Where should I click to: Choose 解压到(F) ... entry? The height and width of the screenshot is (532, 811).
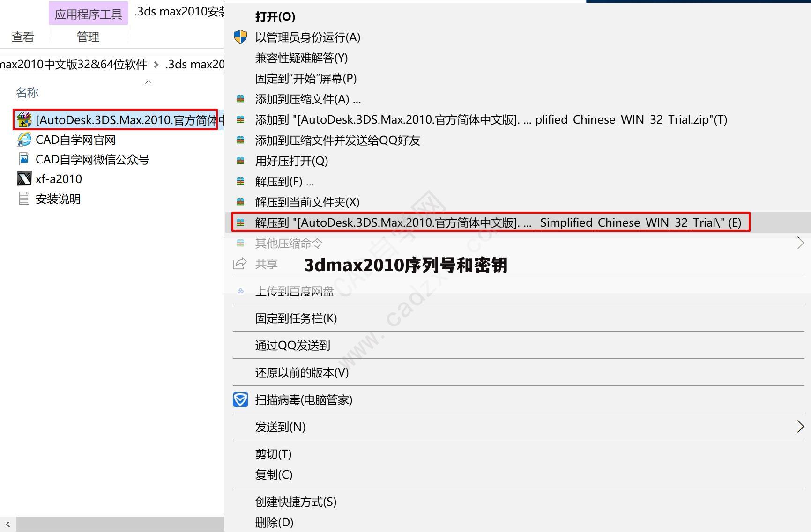pos(284,182)
